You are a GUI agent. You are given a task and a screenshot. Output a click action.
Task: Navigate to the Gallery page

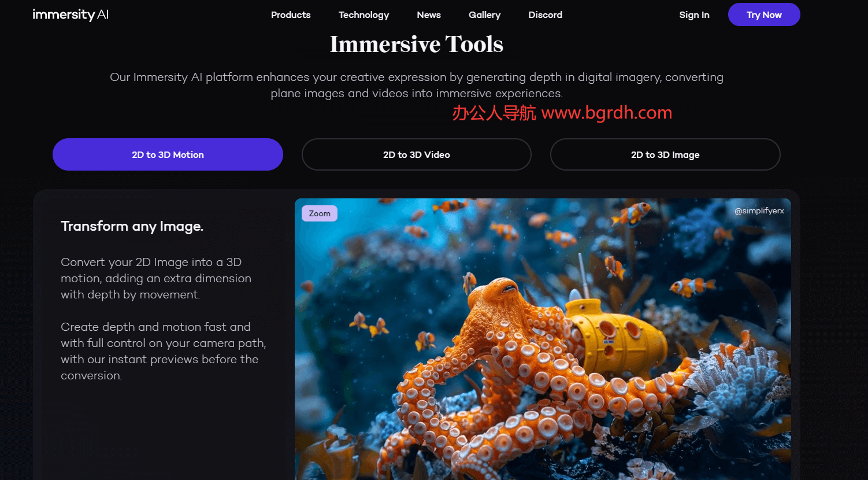pyautogui.click(x=484, y=15)
